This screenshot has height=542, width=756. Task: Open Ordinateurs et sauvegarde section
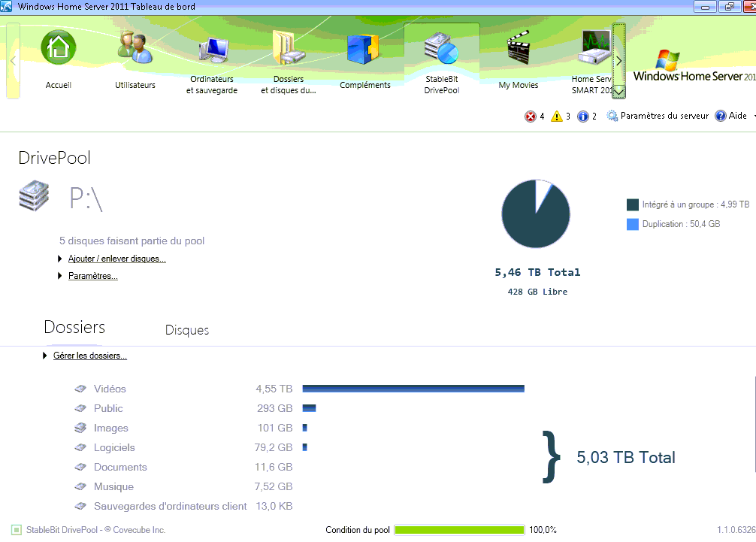(x=212, y=50)
